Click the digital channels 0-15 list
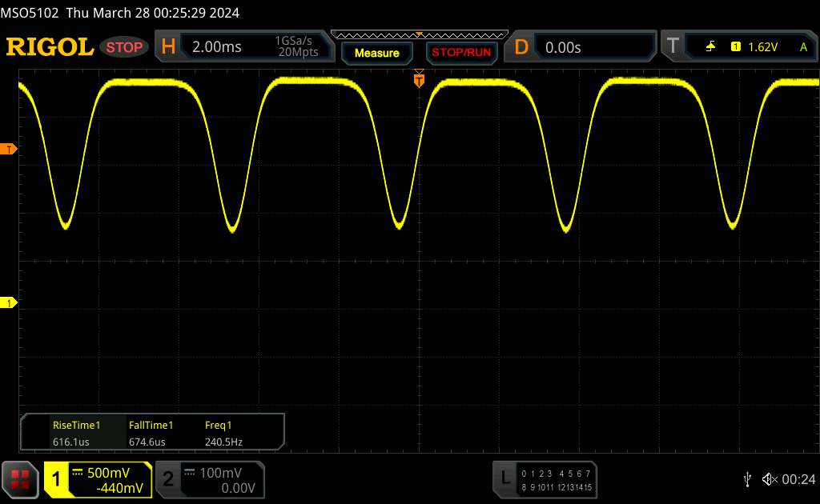The image size is (820, 504). click(557, 480)
